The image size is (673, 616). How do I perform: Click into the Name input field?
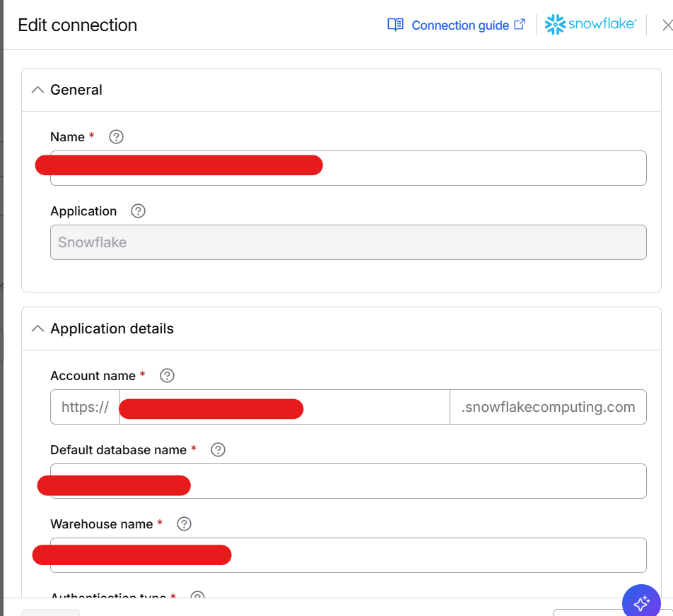pyautogui.click(x=481, y=168)
